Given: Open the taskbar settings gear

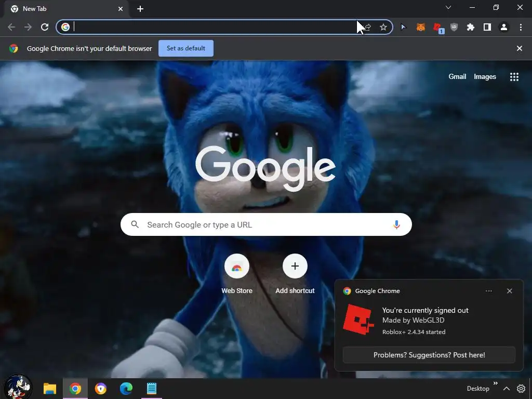Looking at the screenshot, I should pyautogui.click(x=521, y=389).
